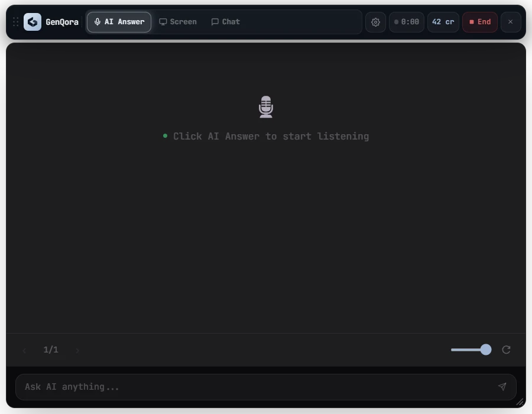The height and width of the screenshot is (414, 532).
Task: Click the 'Click AI Answer to start listening' text
Action: (271, 137)
